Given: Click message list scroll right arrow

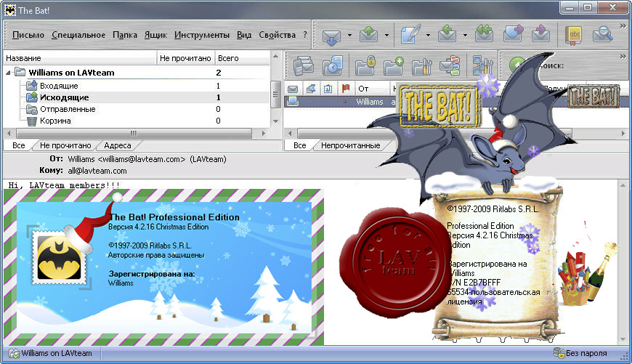Looking at the screenshot, I should pyautogui.click(x=623, y=133).
